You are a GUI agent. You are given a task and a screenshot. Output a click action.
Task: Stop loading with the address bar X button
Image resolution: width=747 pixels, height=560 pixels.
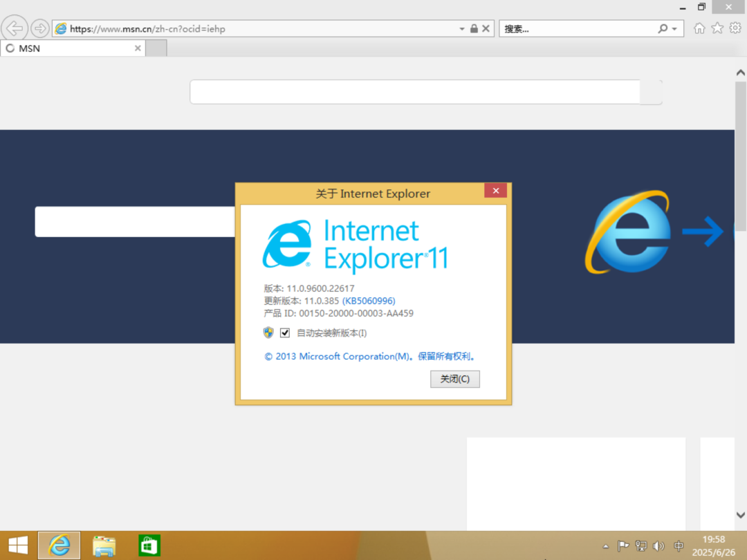[x=486, y=28]
